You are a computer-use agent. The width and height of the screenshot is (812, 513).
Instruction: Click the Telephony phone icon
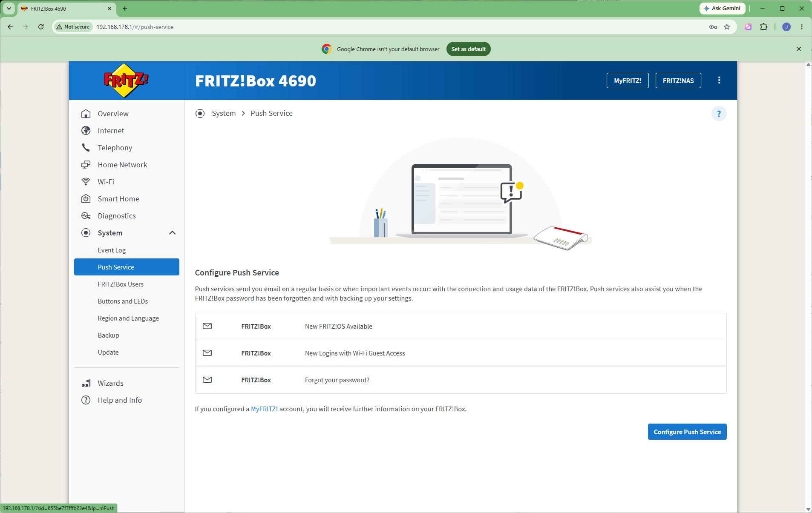[86, 148]
